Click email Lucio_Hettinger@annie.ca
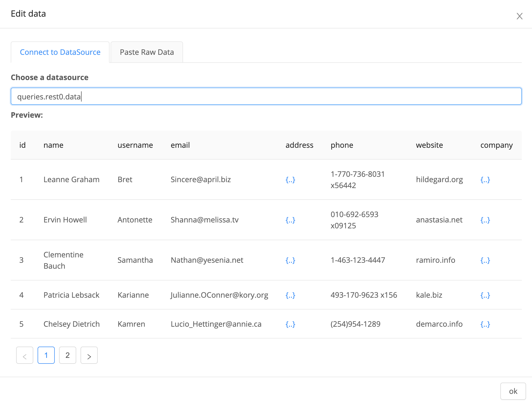The width and height of the screenshot is (532, 403). (216, 324)
